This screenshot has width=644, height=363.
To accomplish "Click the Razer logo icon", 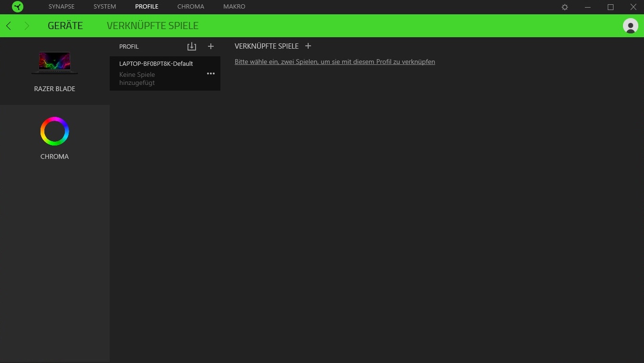I will (18, 7).
